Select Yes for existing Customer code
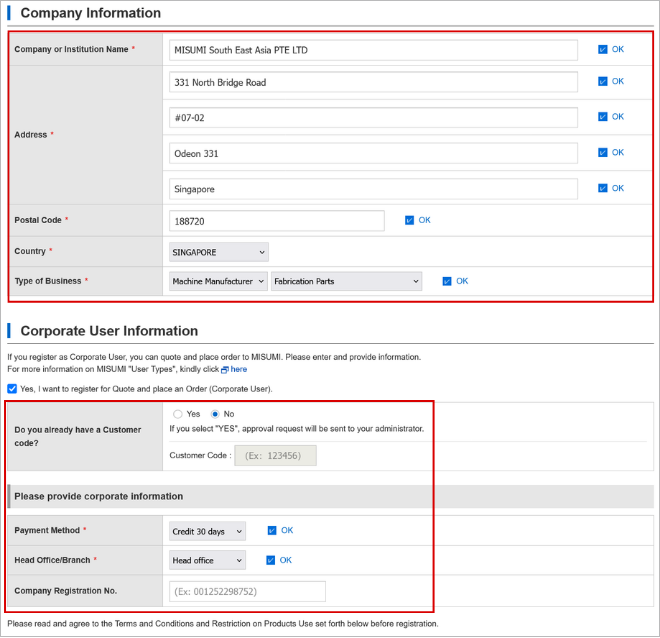 pyautogui.click(x=178, y=415)
